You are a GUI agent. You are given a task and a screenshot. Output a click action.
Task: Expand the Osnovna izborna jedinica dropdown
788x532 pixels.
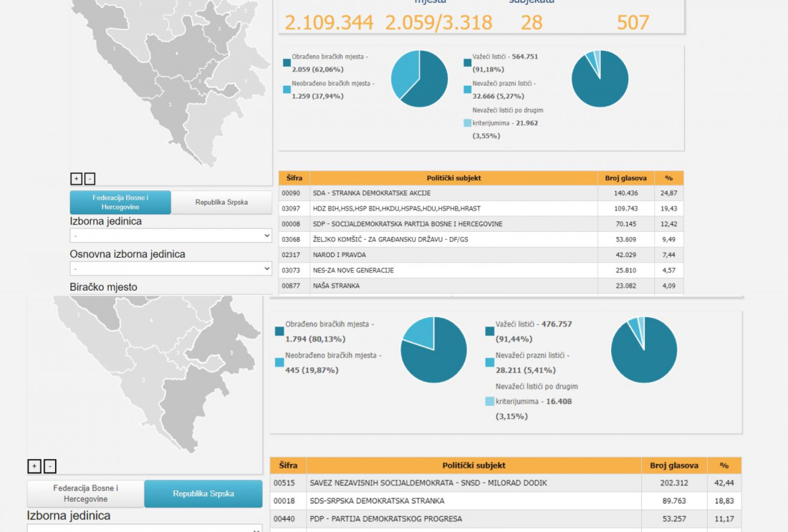(170, 269)
